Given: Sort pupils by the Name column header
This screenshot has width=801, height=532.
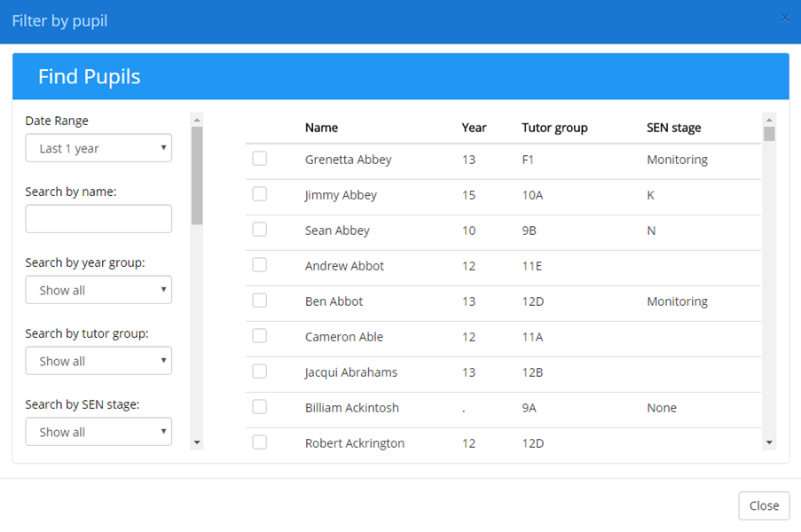Looking at the screenshot, I should point(321,127).
